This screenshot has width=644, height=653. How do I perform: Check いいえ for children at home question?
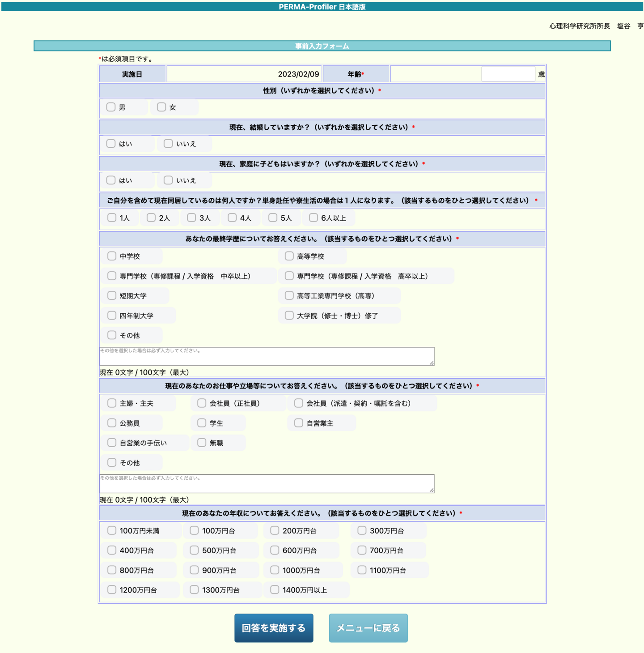pos(168,180)
